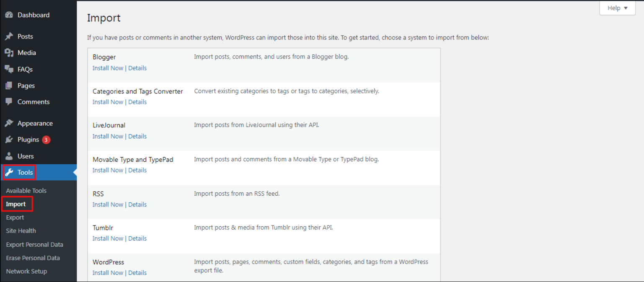Click the Blogger importer title

coord(104,57)
